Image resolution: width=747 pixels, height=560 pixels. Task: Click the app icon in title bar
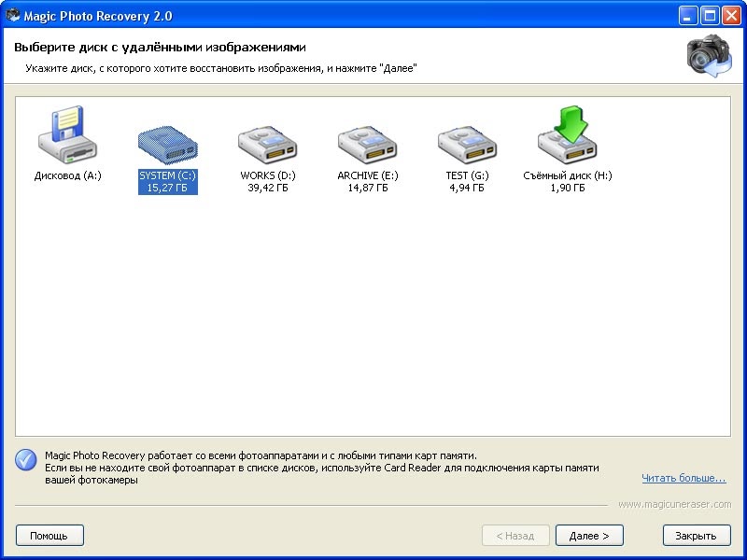point(13,15)
